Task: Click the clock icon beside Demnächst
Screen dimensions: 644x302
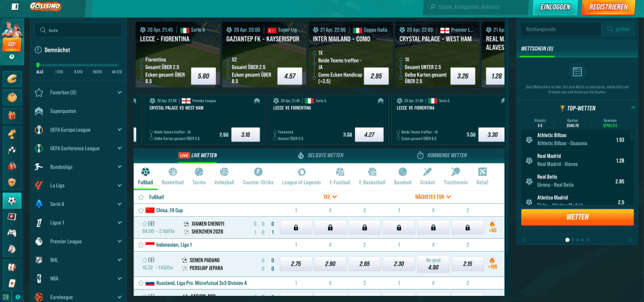Action: tap(38, 50)
